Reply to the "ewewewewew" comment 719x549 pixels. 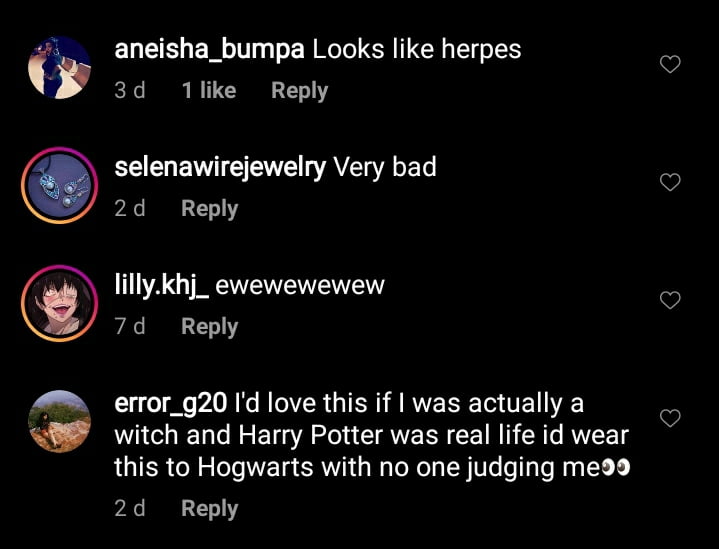[209, 326]
